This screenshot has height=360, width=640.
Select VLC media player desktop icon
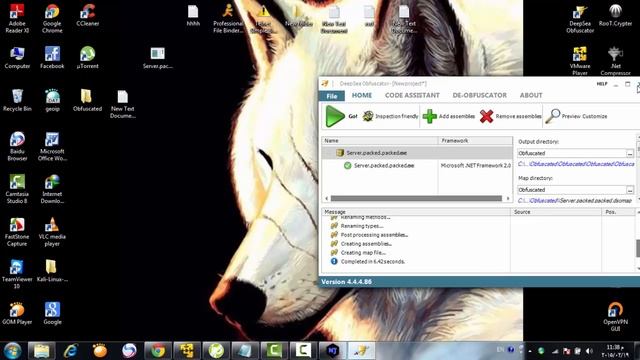click(x=52, y=232)
